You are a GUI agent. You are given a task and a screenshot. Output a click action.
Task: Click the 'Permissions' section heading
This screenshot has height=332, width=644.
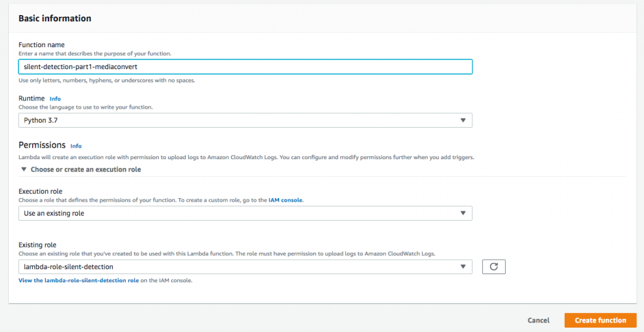click(42, 145)
